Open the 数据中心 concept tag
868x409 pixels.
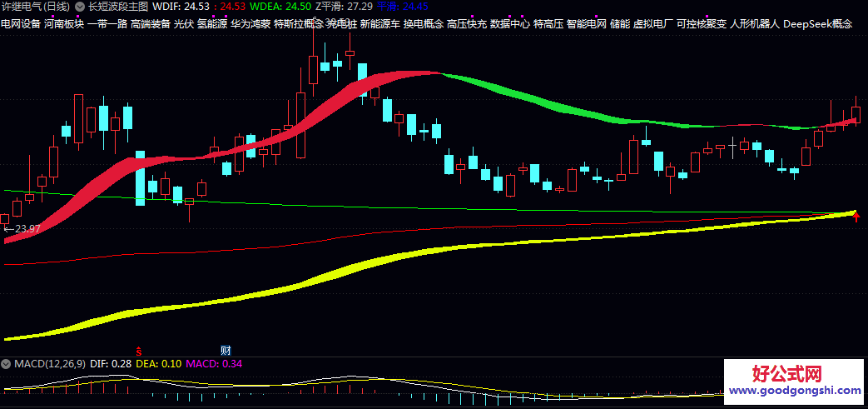coord(510,24)
